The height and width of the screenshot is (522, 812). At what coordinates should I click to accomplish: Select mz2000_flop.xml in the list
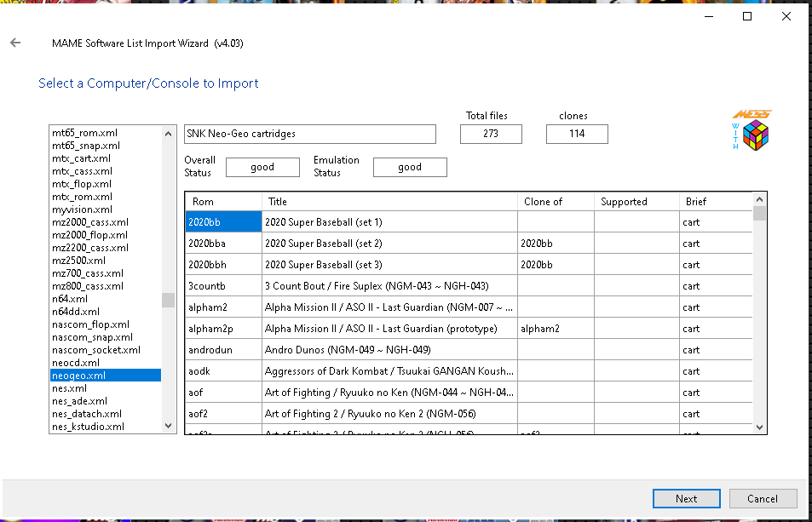click(x=106, y=235)
